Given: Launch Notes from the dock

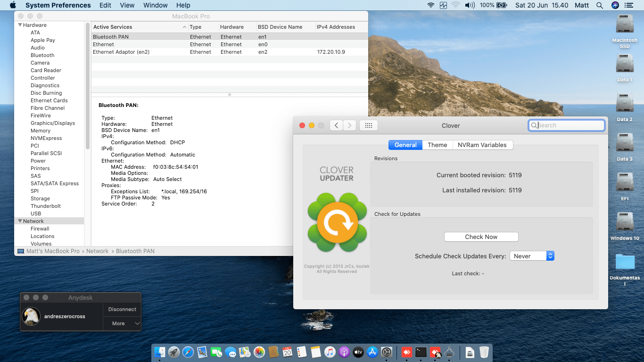Looking at the screenshot, I should (x=316, y=352).
